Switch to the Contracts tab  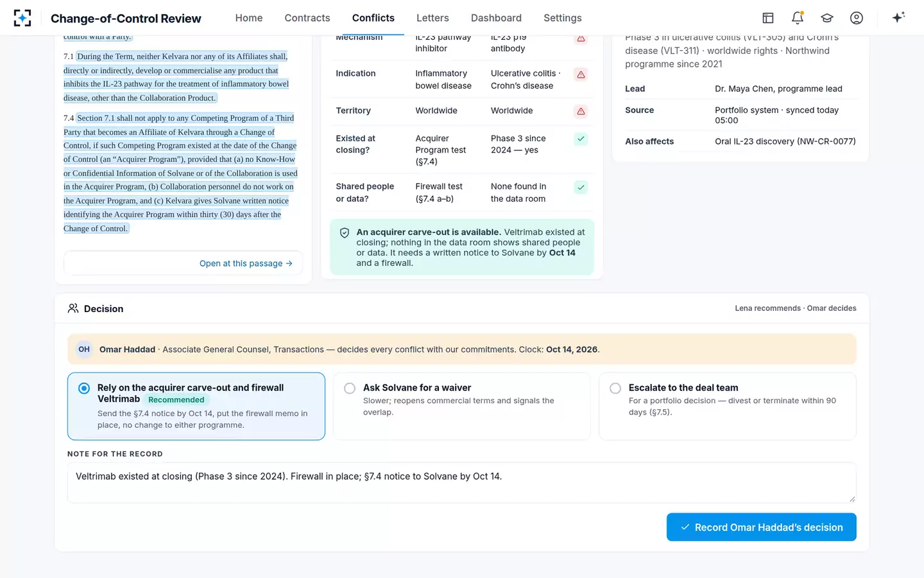307,18
